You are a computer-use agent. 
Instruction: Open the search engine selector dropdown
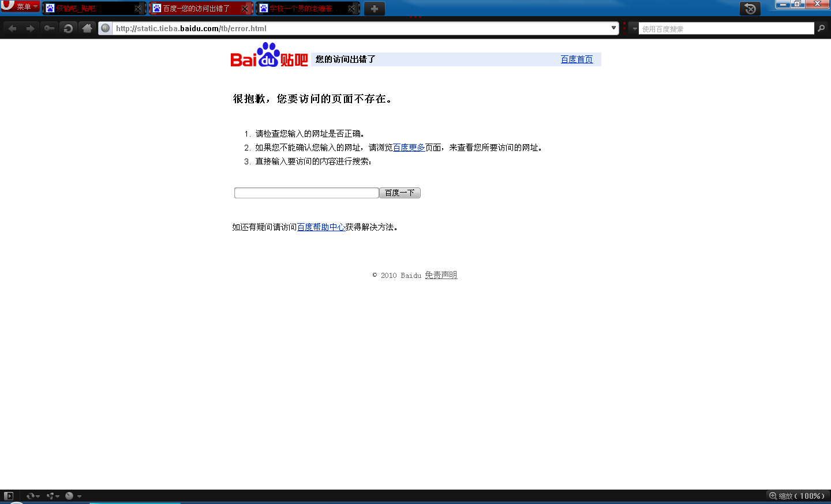(x=635, y=28)
